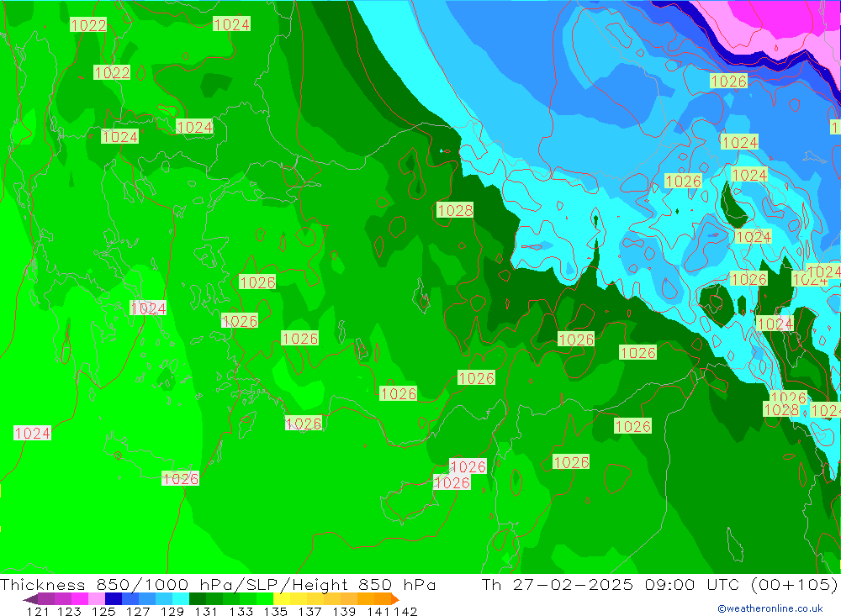841x616 pixels.
Task: Pick the bright lime green legend swatch
Action: [x=265, y=599]
